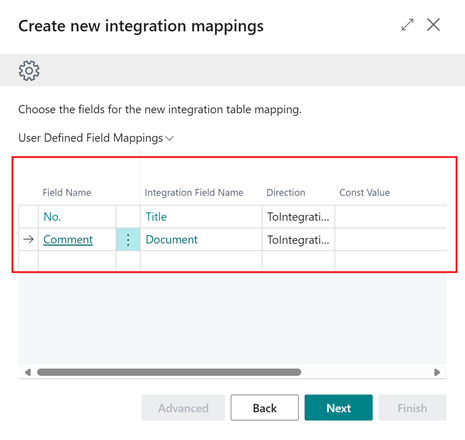The height and width of the screenshot is (440, 465).
Task: Open the gear settings icon
Action: (x=29, y=70)
